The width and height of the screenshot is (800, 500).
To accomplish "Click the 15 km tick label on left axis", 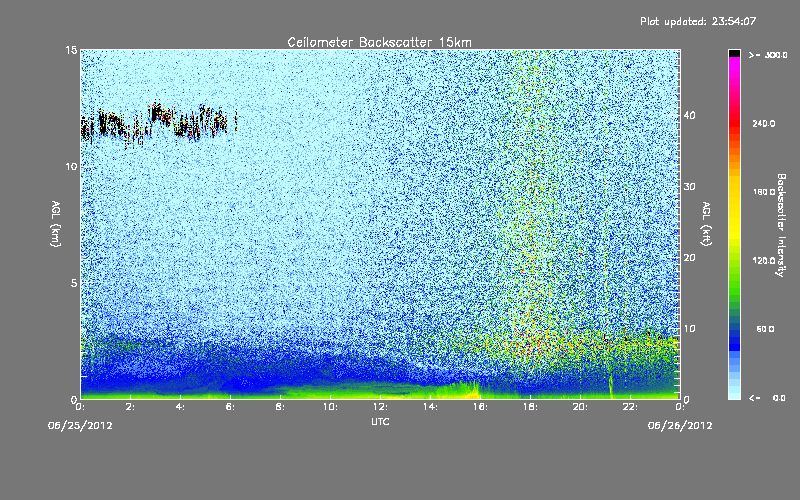I will (71, 50).
